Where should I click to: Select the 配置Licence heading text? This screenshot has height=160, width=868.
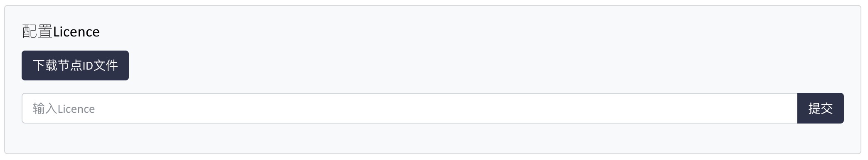[x=61, y=32]
